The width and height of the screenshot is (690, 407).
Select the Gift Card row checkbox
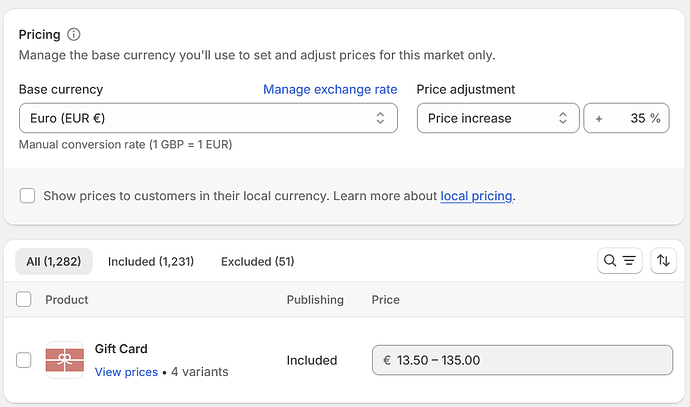[x=25, y=360]
